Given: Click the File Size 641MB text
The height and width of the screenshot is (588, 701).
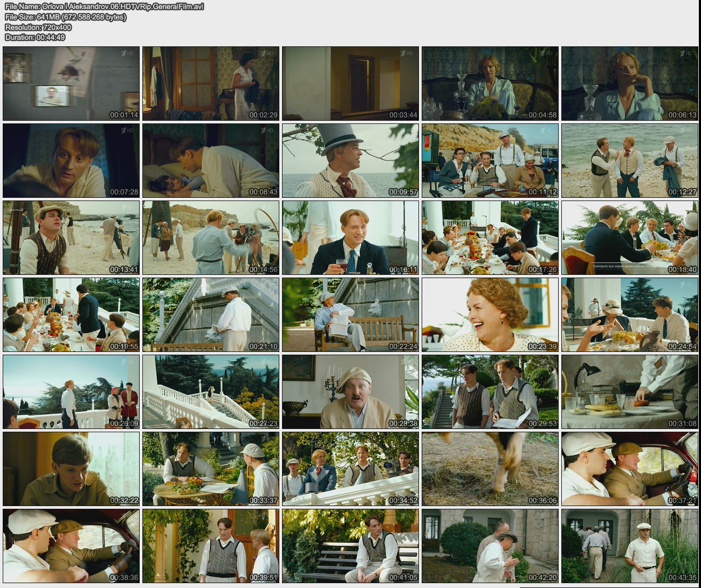Looking at the screenshot, I should point(65,17).
